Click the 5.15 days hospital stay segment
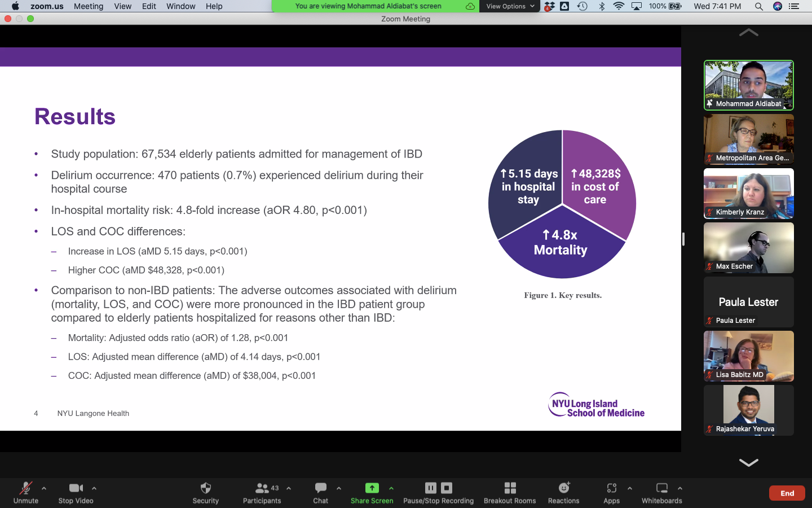The width and height of the screenshot is (812, 508). click(x=526, y=183)
